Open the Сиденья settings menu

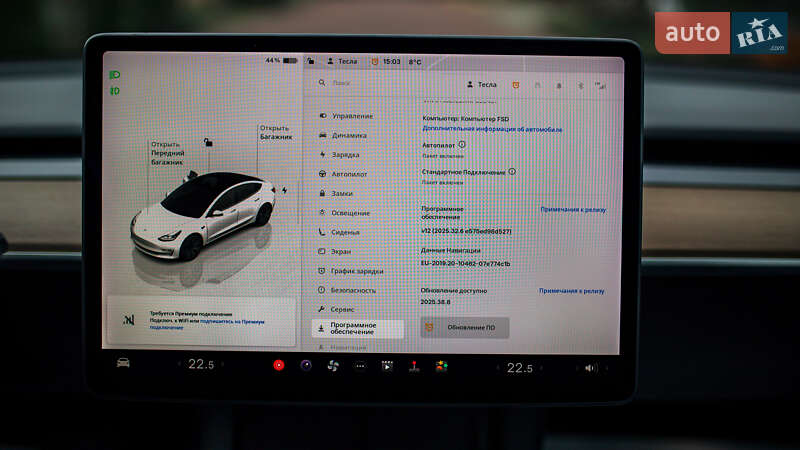coord(339,232)
